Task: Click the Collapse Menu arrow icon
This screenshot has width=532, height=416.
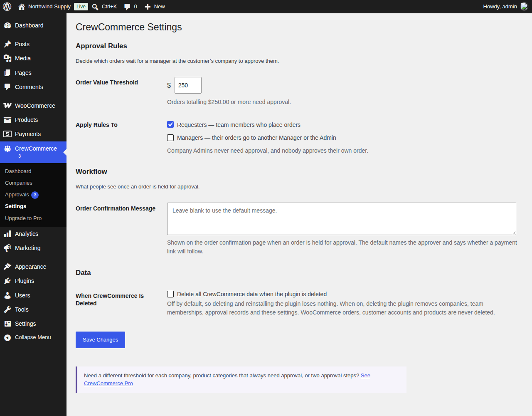Action: 7,337
